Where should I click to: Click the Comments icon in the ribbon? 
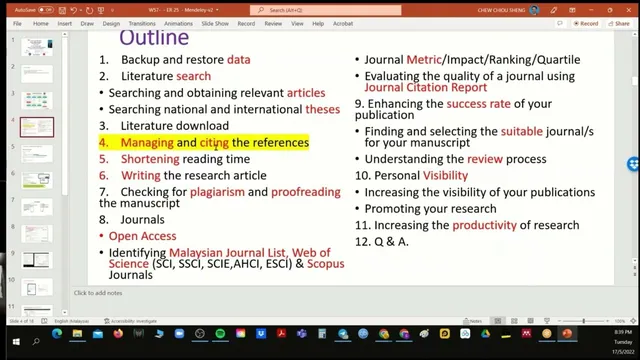(560, 24)
